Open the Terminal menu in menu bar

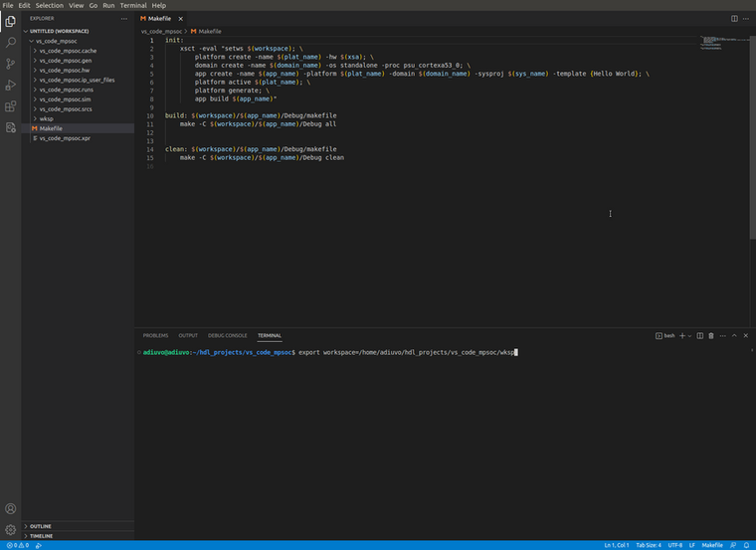pyautogui.click(x=133, y=5)
